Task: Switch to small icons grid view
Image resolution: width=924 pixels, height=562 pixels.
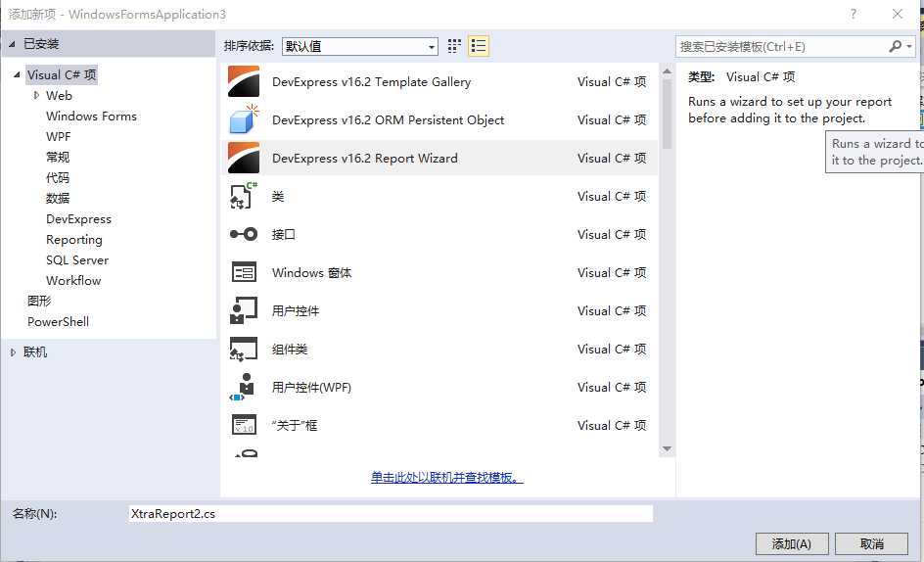Action: [x=454, y=46]
